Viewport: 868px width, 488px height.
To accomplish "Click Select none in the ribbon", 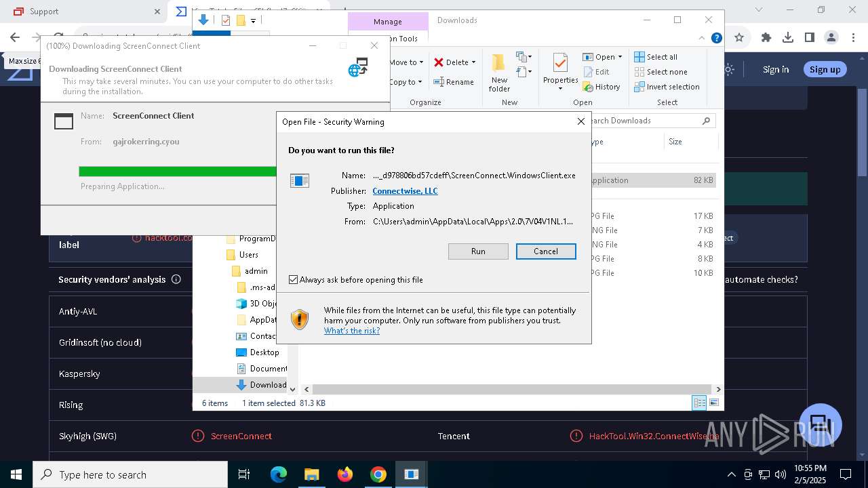I will 660,72.
